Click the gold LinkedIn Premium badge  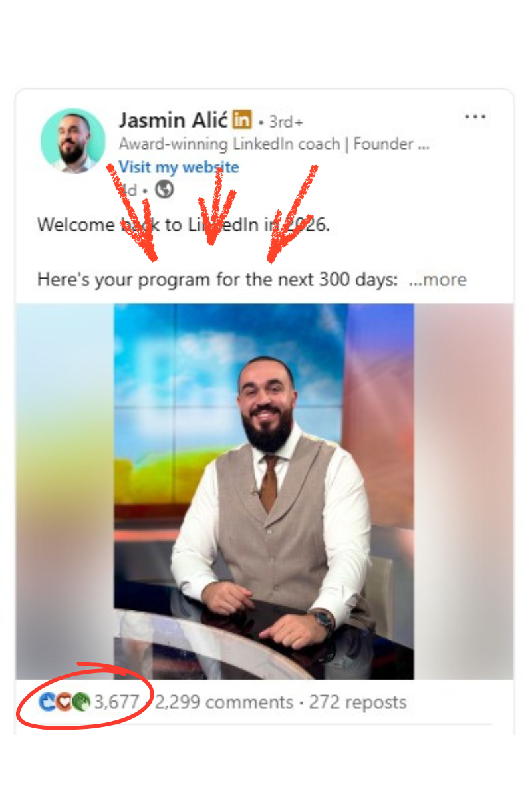click(x=242, y=121)
